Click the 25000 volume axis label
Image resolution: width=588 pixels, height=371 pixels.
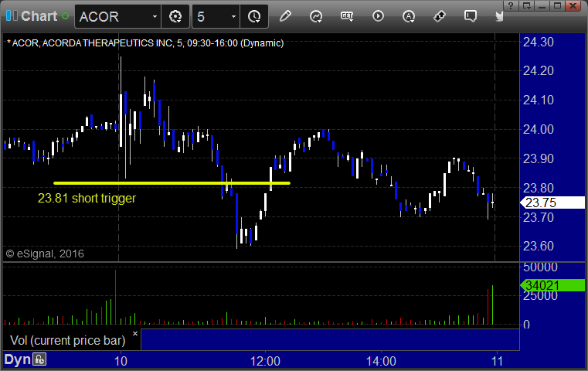tap(540, 296)
